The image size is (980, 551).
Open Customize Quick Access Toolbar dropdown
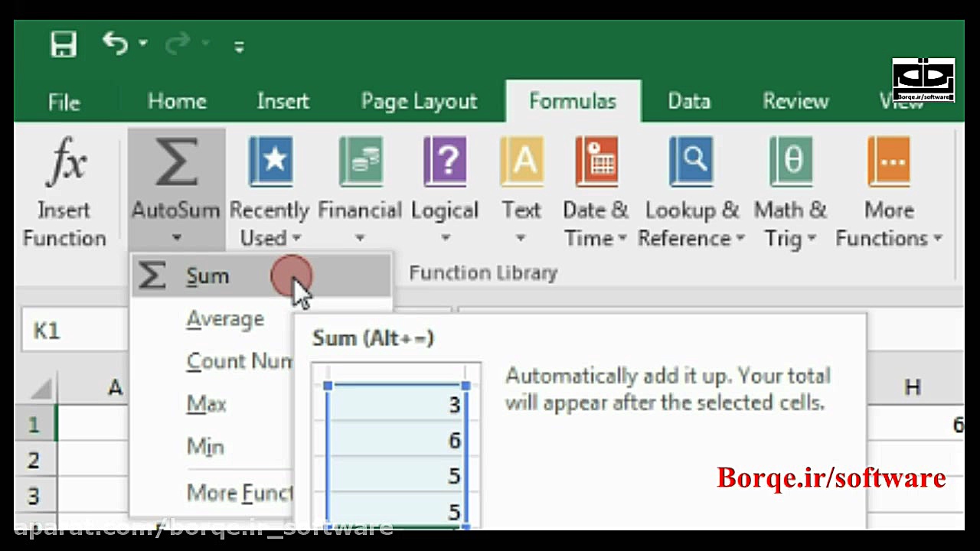click(x=240, y=47)
